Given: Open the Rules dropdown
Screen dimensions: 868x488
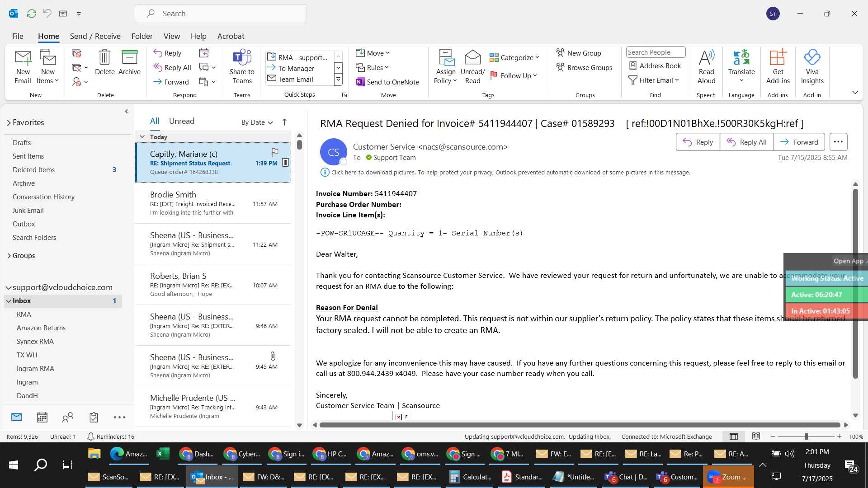Looking at the screenshot, I should pyautogui.click(x=372, y=67).
